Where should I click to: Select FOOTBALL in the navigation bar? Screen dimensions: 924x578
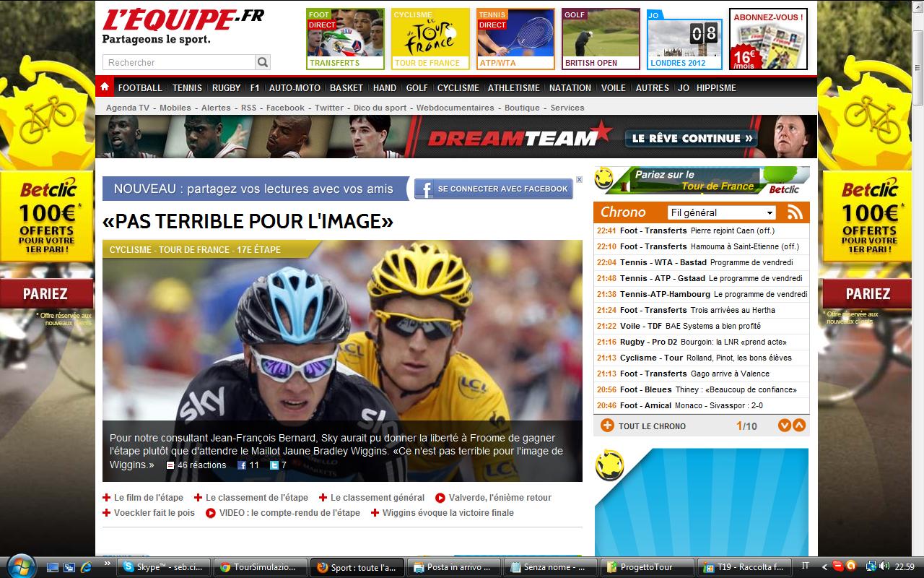(140, 87)
